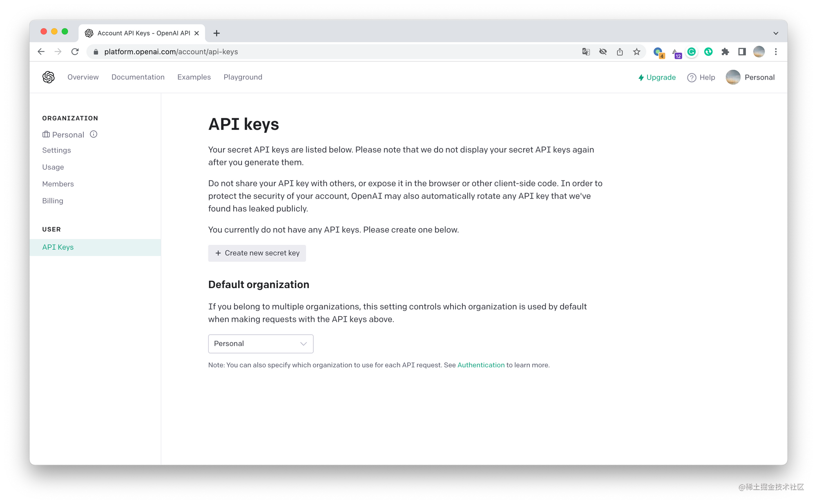Open the Extensions puzzle icon
The image size is (817, 504).
point(725,52)
